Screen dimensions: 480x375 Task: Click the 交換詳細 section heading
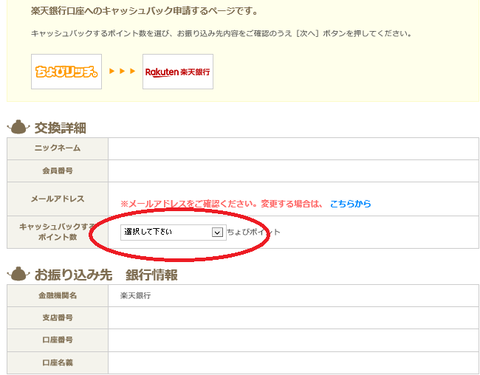[60, 128]
